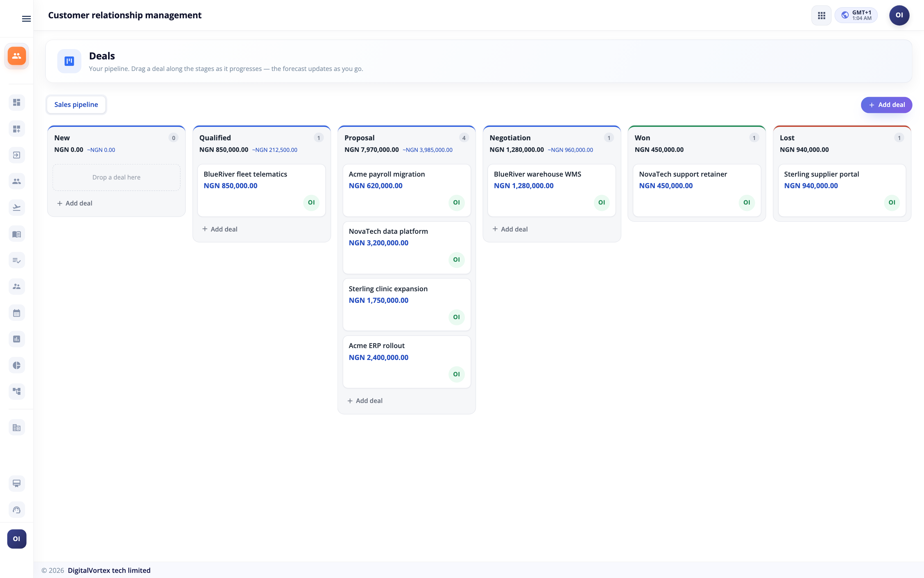Add deal in the Negotiation column
This screenshot has height=578, width=924.
[x=510, y=229]
